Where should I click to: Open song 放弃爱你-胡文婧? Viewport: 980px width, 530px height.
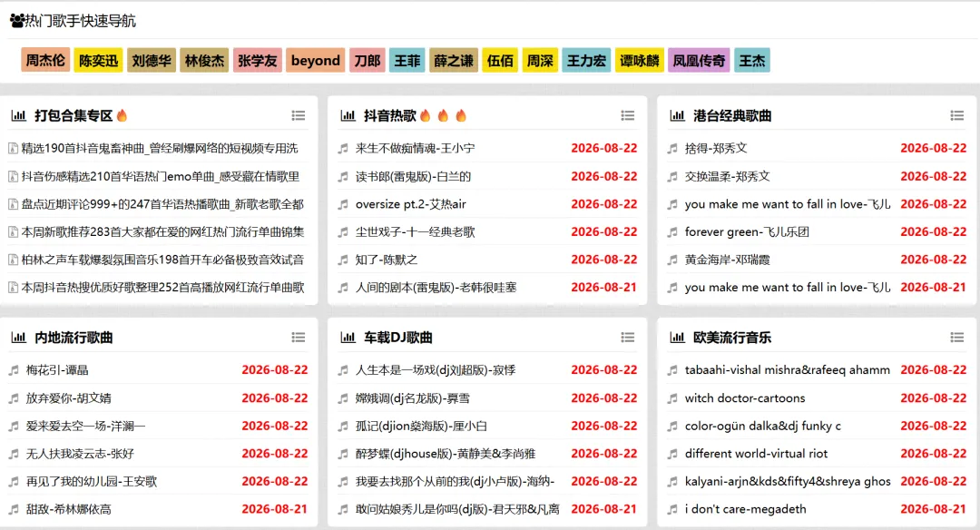click(x=69, y=398)
